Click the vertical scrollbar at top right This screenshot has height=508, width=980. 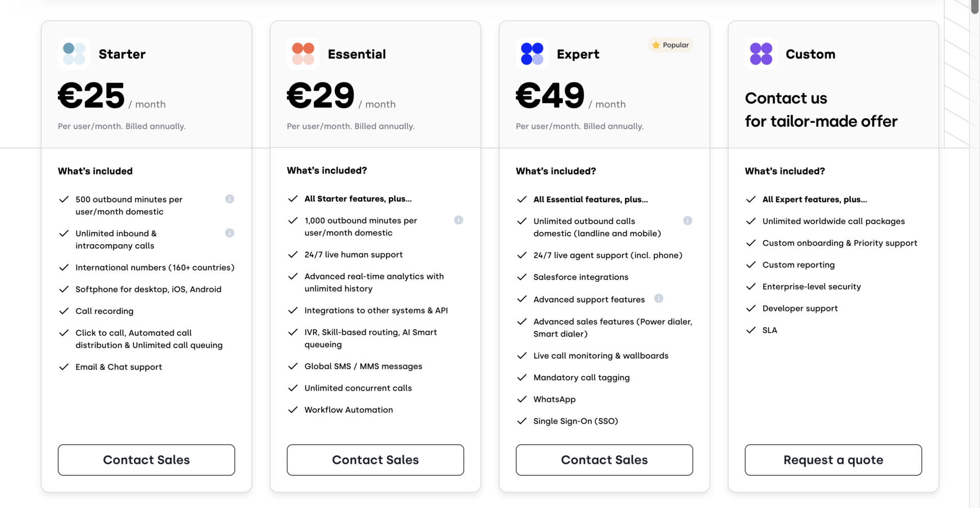point(974,6)
